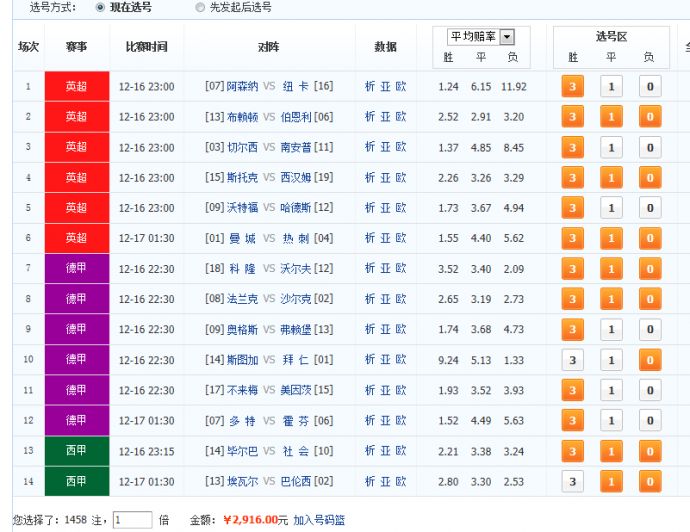Toggle draw (1) for match 2 布赖顿 vs 伯恩利
Viewport: 690px width, 532px height.
click(x=611, y=117)
